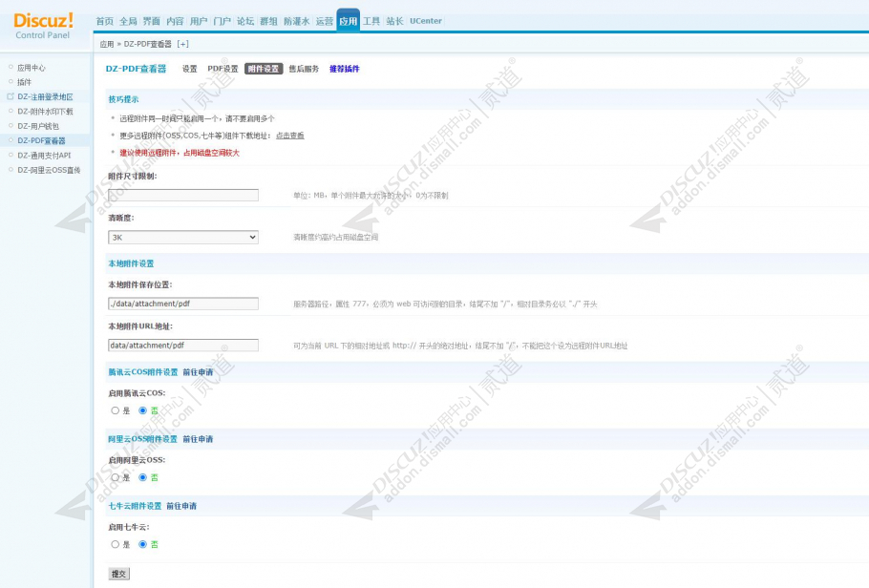869x588 pixels.
Task: Open DZ-通用支付API in the sidebar
Action: pos(44,156)
